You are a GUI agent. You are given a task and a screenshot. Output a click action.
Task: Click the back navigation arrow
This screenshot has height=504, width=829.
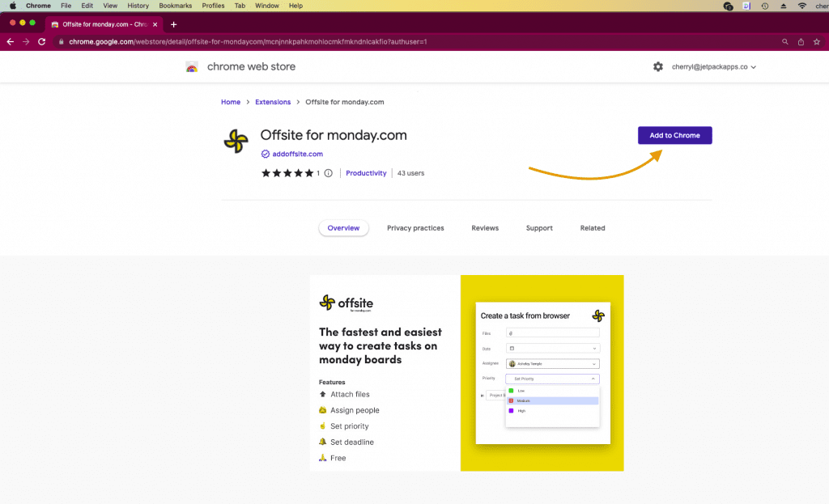10,42
